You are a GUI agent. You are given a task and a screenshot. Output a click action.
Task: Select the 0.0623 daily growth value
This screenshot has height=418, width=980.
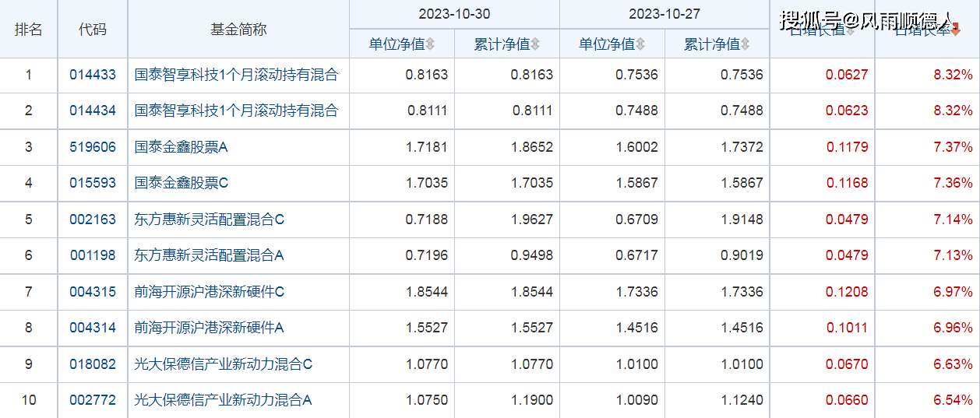click(847, 111)
